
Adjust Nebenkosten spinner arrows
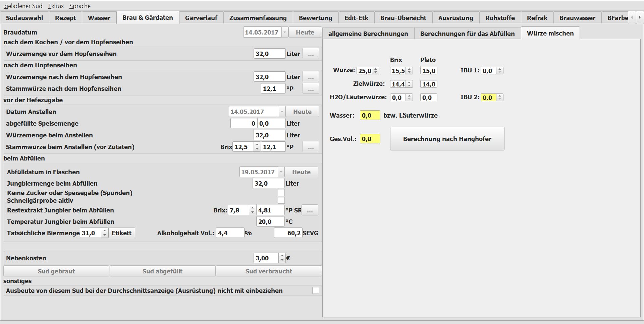click(282, 258)
